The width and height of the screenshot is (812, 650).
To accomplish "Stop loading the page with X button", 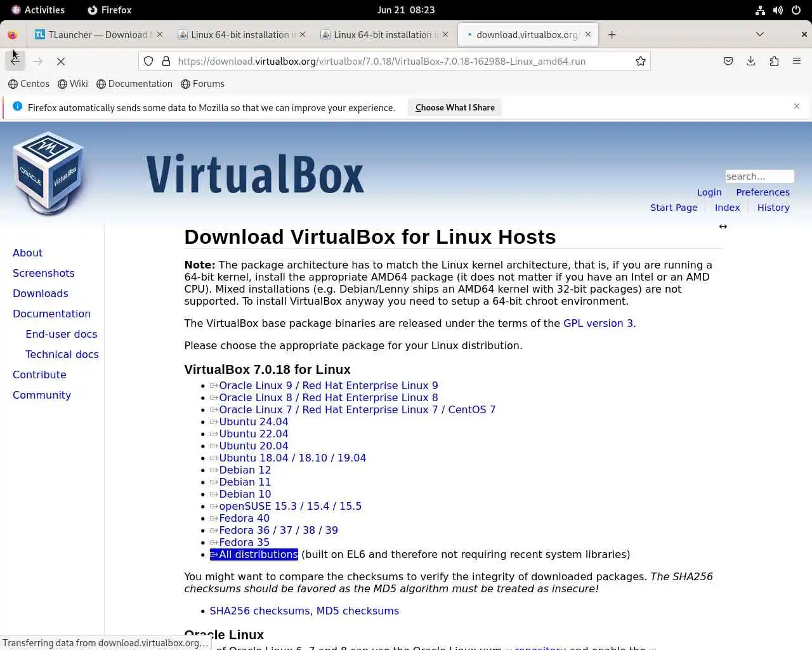I will point(61,61).
